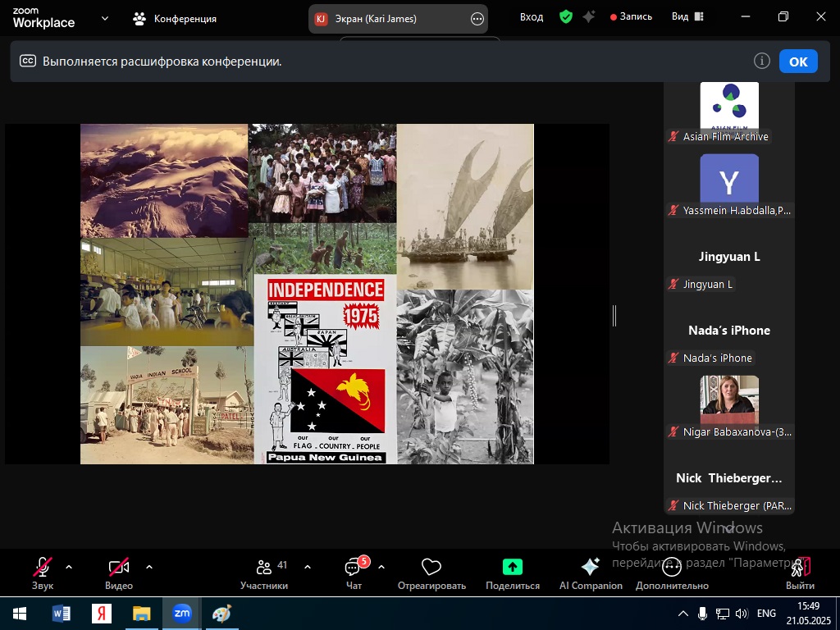Click the closed captions CC icon in banner
Image resolution: width=840 pixels, height=630 pixels.
(28, 61)
